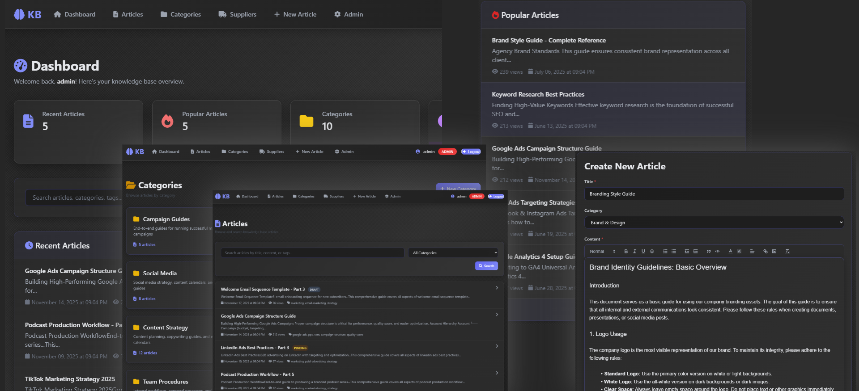This screenshot has height=391, width=868.
Task: Open the 12 articles link under Content Strategy
Action: click(145, 353)
